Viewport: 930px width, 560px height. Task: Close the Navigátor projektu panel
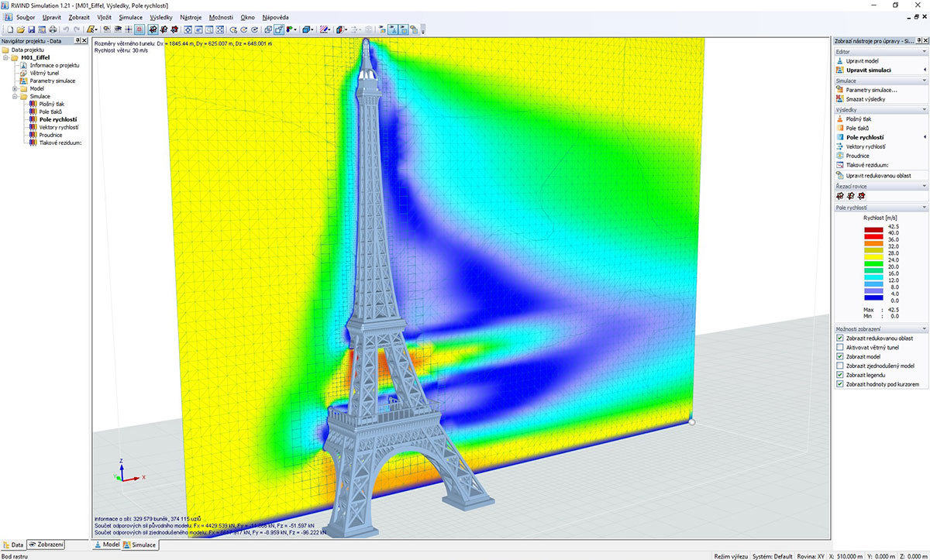tap(84, 40)
